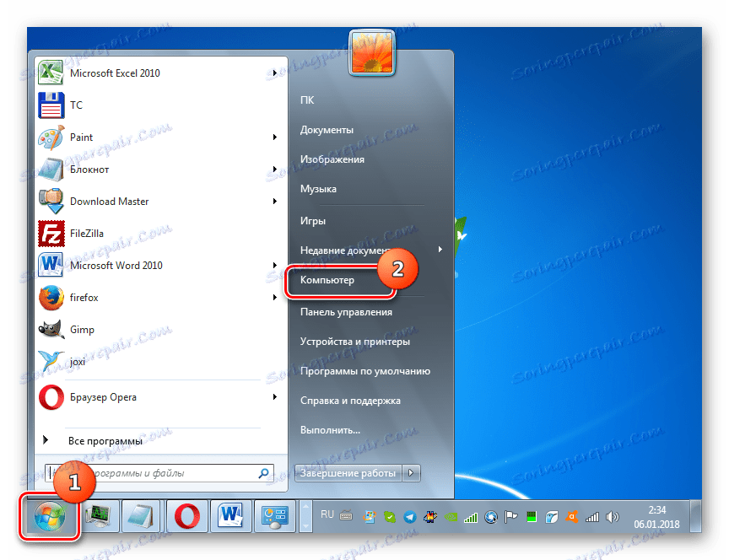729x560 pixels.
Task: Open Музыка library
Action: (x=318, y=189)
